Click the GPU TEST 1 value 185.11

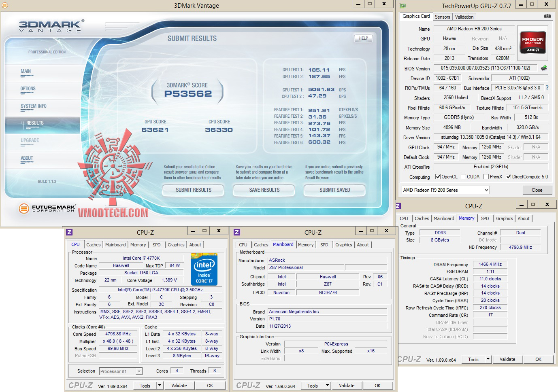click(x=319, y=70)
